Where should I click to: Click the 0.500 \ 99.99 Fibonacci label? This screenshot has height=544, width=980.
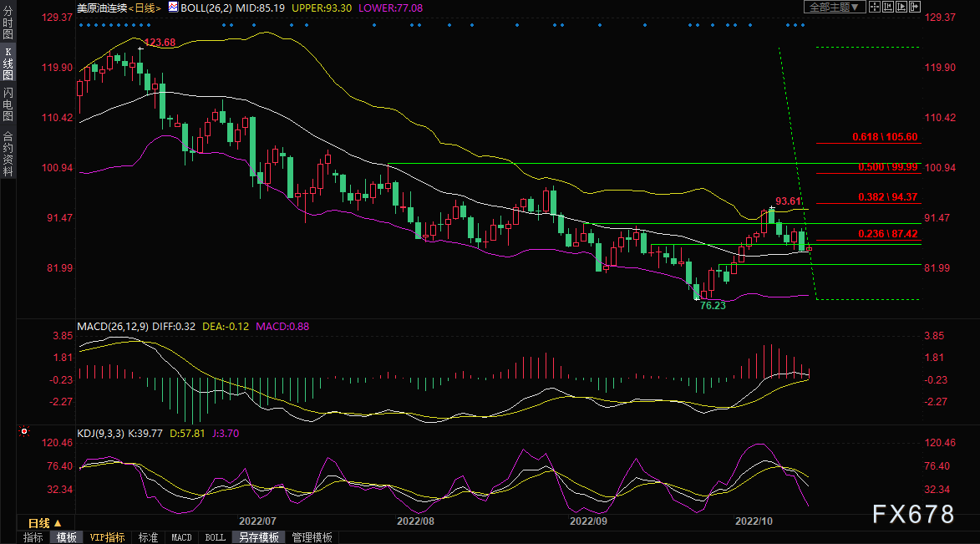(x=887, y=167)
